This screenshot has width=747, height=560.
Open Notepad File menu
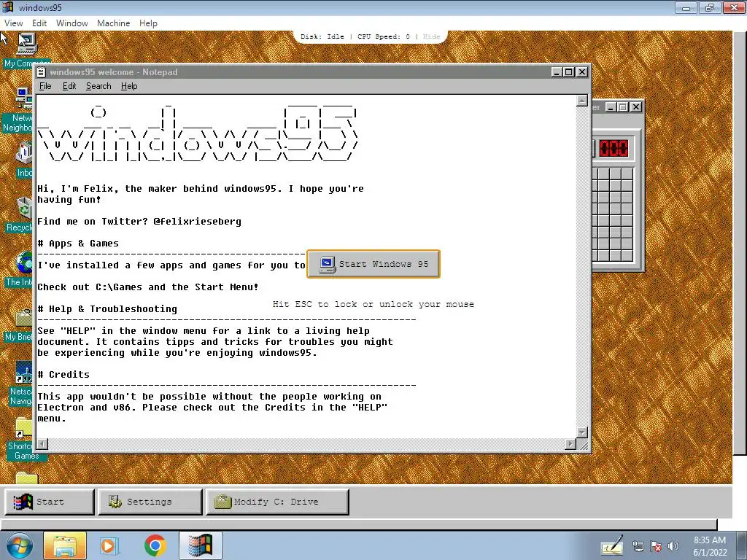pos(45,86)
